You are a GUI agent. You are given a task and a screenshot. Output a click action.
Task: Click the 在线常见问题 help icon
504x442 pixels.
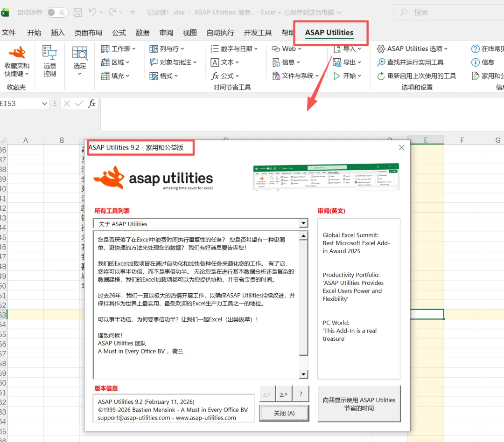tap(475, 49)
